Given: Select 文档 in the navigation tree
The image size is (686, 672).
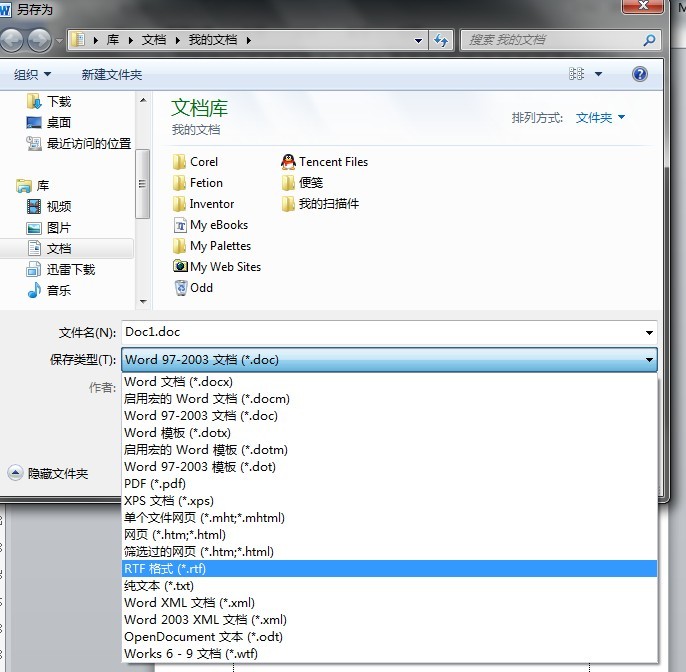Looking at the screenshot, I should (x=58, y=248).
